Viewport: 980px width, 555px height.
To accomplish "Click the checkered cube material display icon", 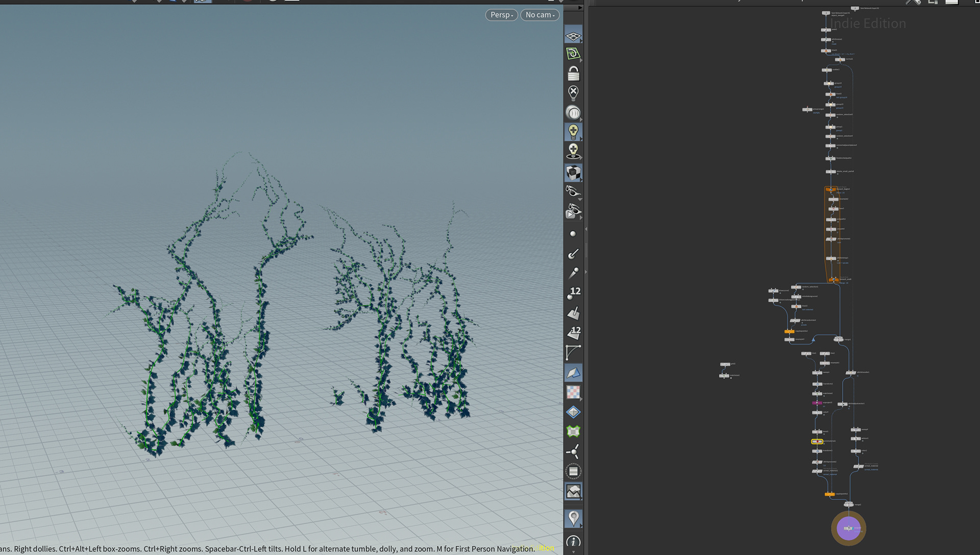I will 573,173.
